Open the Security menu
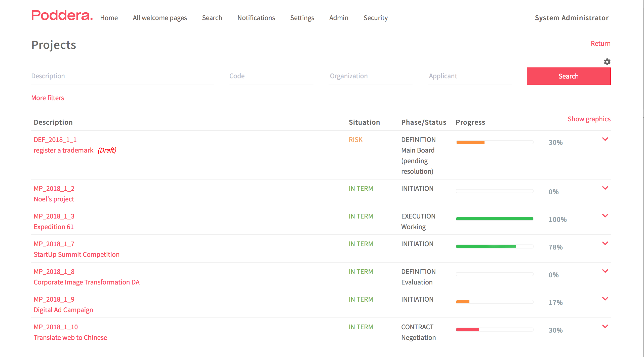Viewport: 644px width, 357px height. [x=375, y=18]
